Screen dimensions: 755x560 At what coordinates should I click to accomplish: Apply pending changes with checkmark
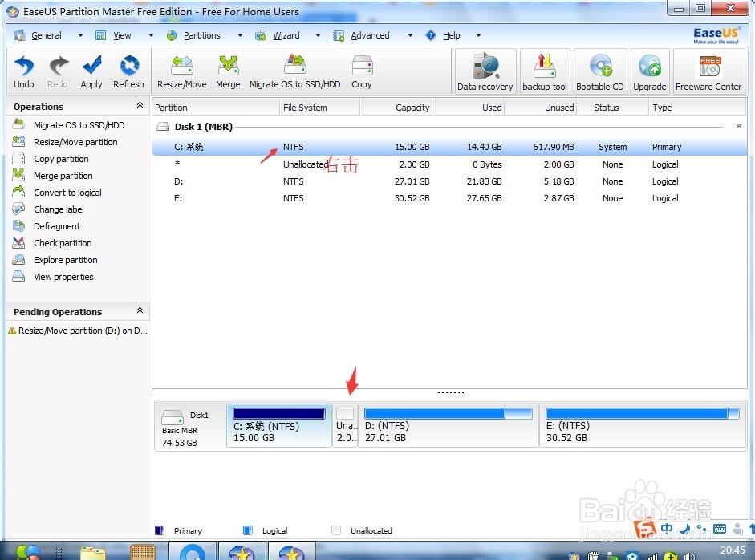pyautogui.click(x=91, y=72)
